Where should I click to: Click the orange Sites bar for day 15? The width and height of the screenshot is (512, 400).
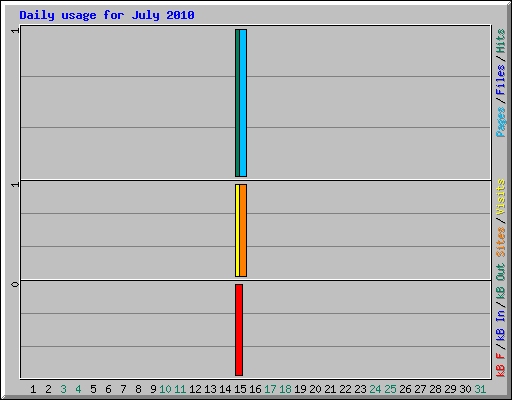pos(243,230)
